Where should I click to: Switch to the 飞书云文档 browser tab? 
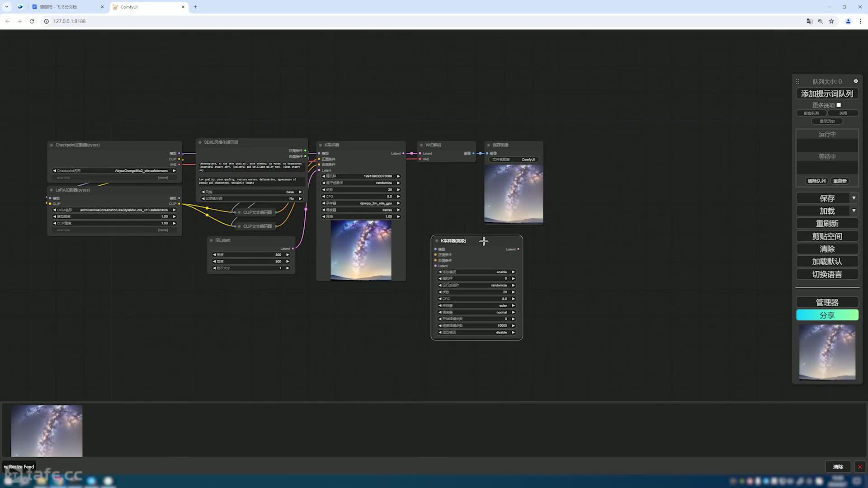[x=68, y=7]
